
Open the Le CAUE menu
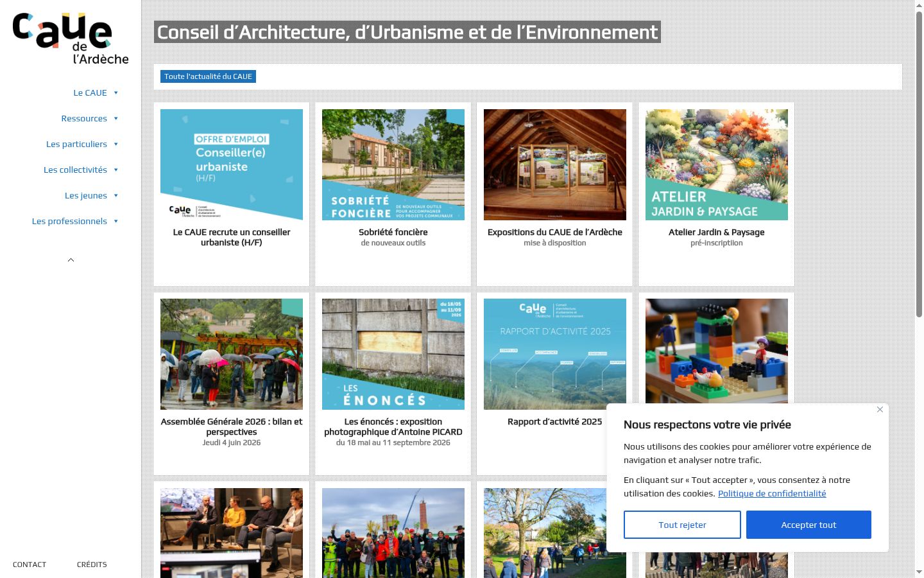(90, 92)
